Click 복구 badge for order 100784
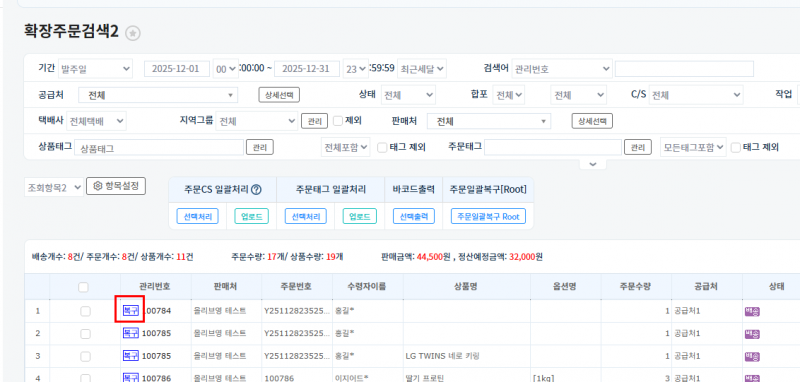The width and height of the screenshot is (800, 382). [131, 311]
